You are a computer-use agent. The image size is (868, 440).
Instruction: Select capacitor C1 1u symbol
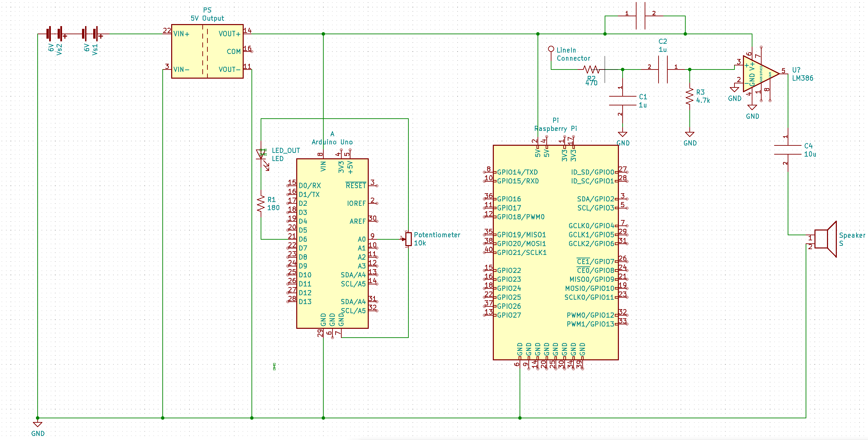click(x=623, y=101)
